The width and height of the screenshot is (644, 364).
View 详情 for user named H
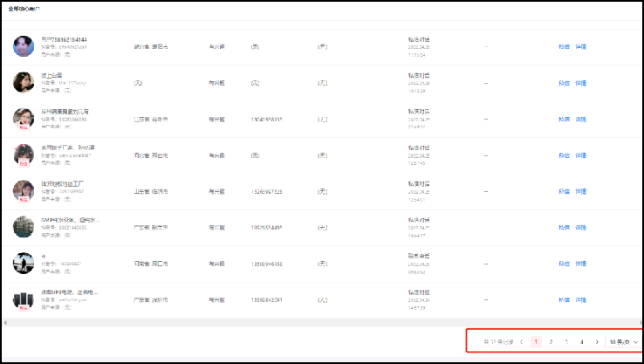click(x=581, y=264)
